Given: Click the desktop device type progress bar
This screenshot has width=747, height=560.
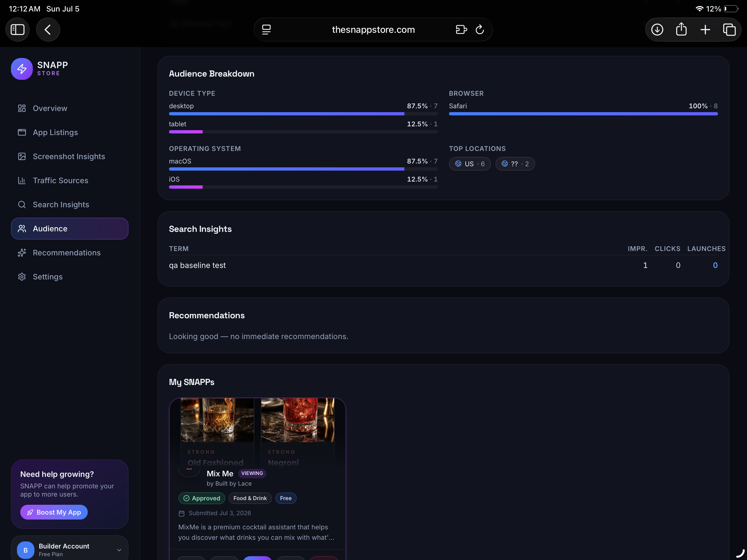Looking at the screenshot, I should [x=303, y=114].
